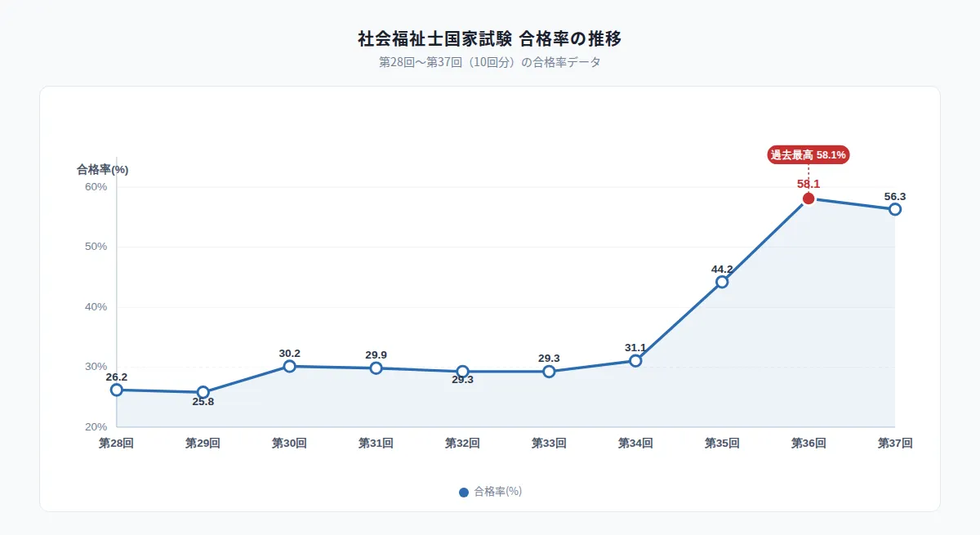The width and height of the screenshot is (980, 535).
Task: Toggle the 合格率(%) legend entry
Action: 490,492
